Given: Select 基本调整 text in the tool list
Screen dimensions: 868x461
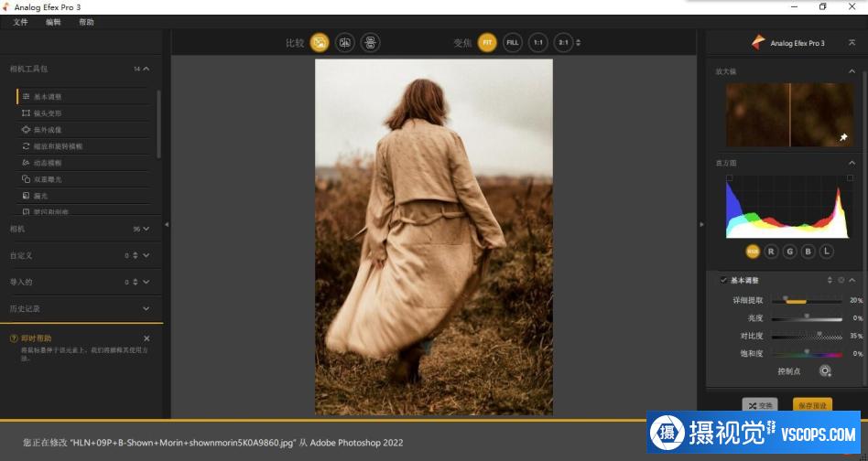Looking at the screenshot, I should coord(48,97).
